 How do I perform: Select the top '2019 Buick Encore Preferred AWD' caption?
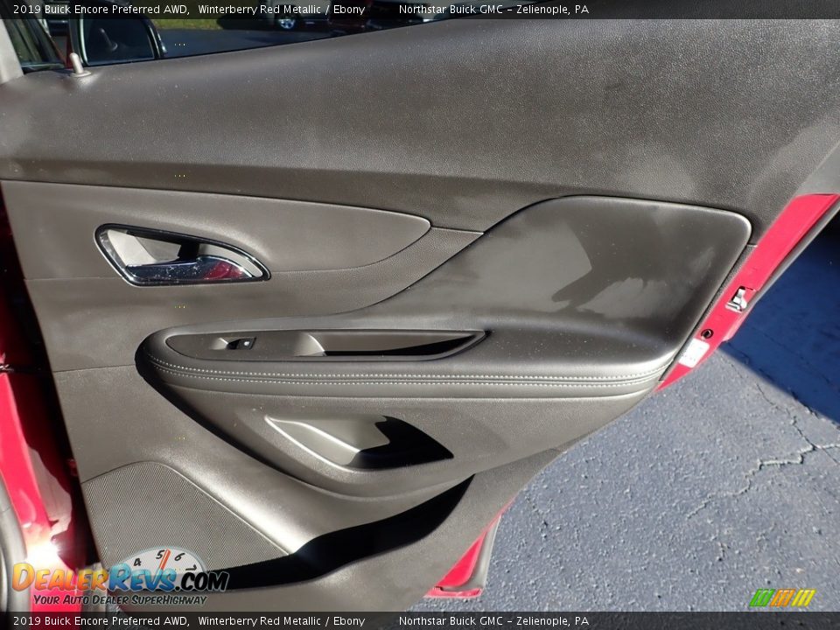101,10
